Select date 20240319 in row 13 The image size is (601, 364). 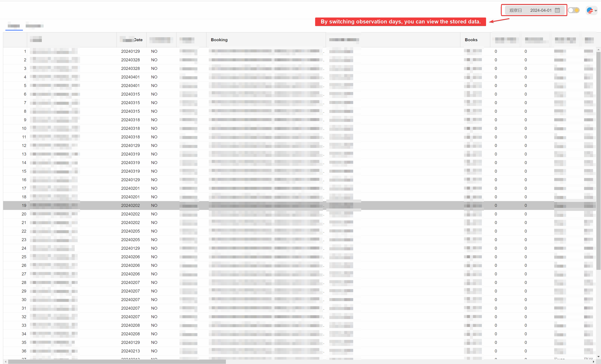coord(130,154)
